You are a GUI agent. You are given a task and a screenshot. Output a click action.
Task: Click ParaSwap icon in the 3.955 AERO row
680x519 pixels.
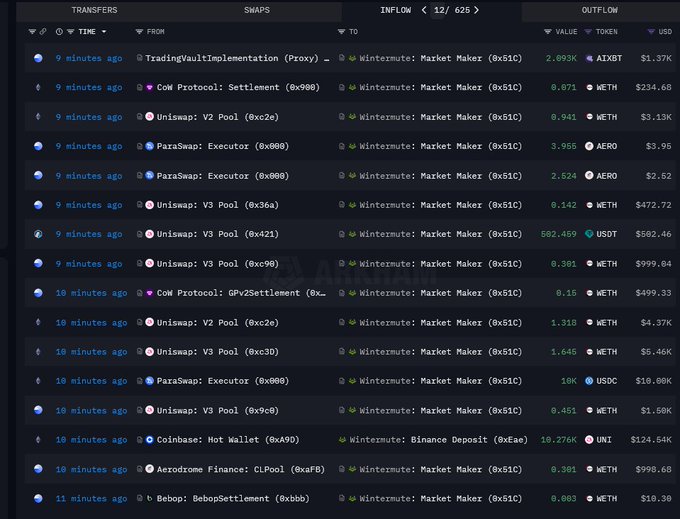click(x=150, y=146)
